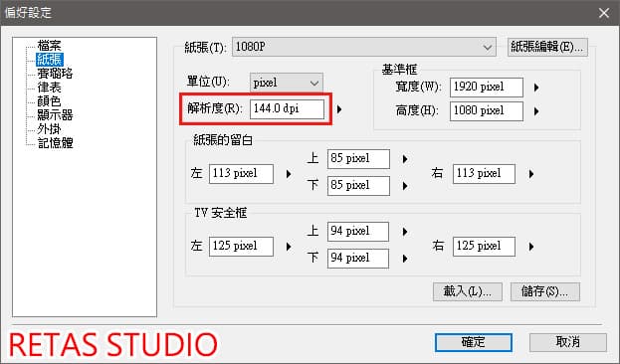Choose 顏色 in the category list
Screen dimensions: 620x364
click(49, 101)
